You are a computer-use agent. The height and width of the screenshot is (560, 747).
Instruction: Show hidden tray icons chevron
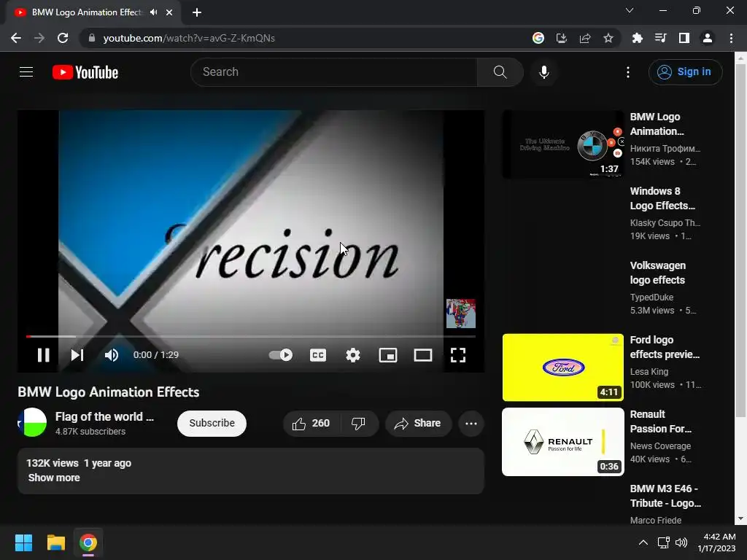tap(643, 542)
